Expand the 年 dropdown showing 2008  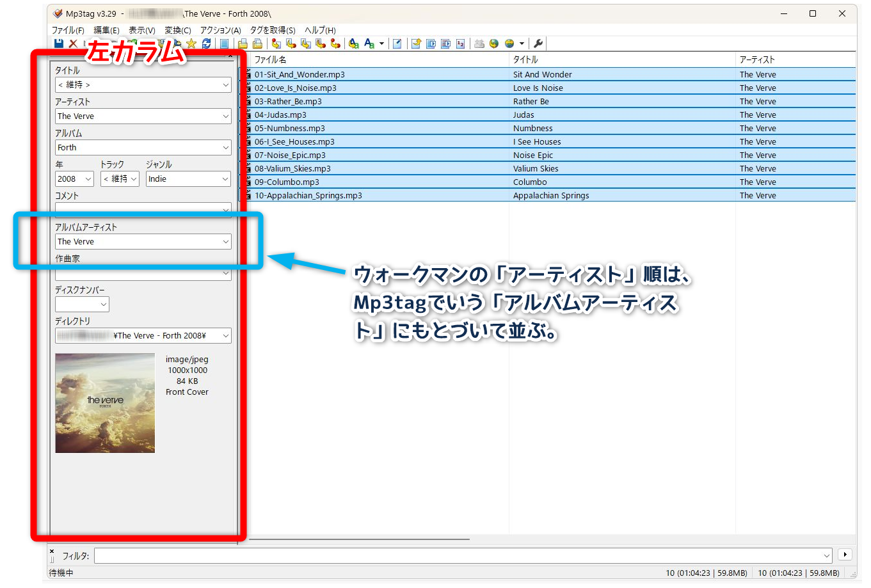click(88, 179)
